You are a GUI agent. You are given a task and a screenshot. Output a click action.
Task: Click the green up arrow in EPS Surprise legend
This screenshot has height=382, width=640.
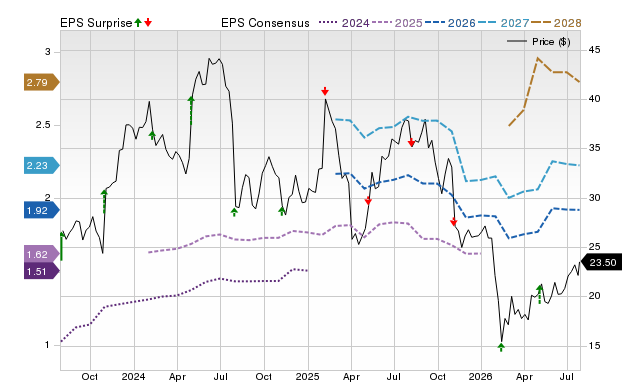click(x=138, y=22)
